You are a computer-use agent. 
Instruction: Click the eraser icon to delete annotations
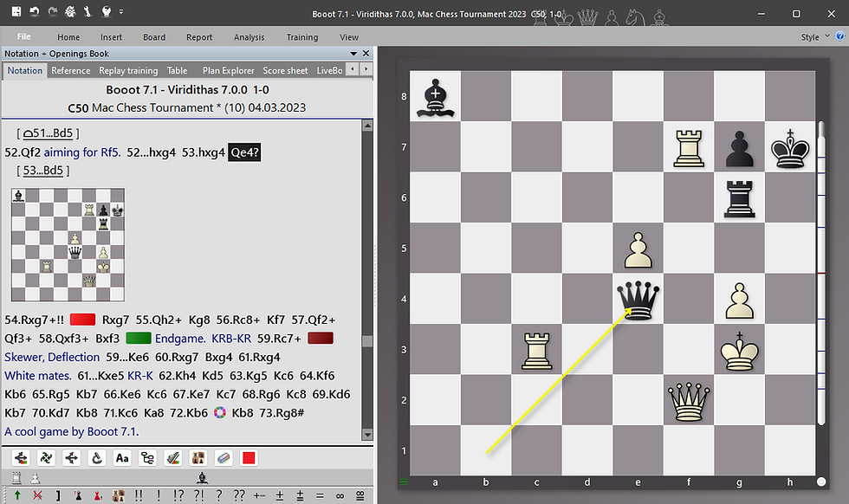(x=224, y=458)
